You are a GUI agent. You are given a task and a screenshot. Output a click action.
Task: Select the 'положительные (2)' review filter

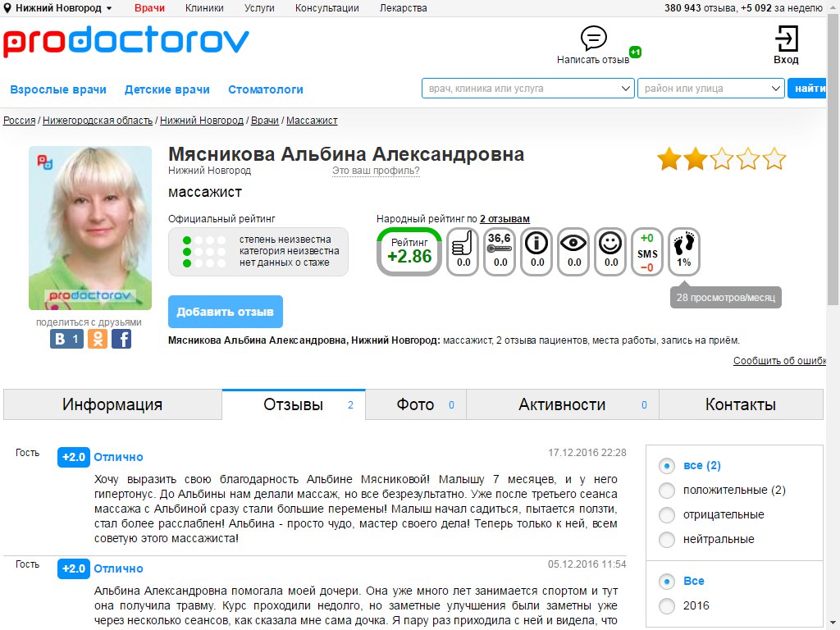tap(722, 490)
